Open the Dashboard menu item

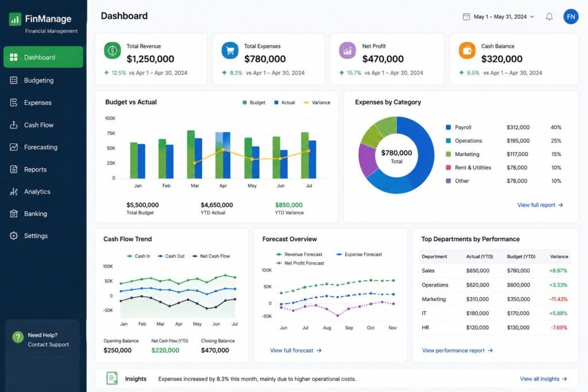pos(43,57)
